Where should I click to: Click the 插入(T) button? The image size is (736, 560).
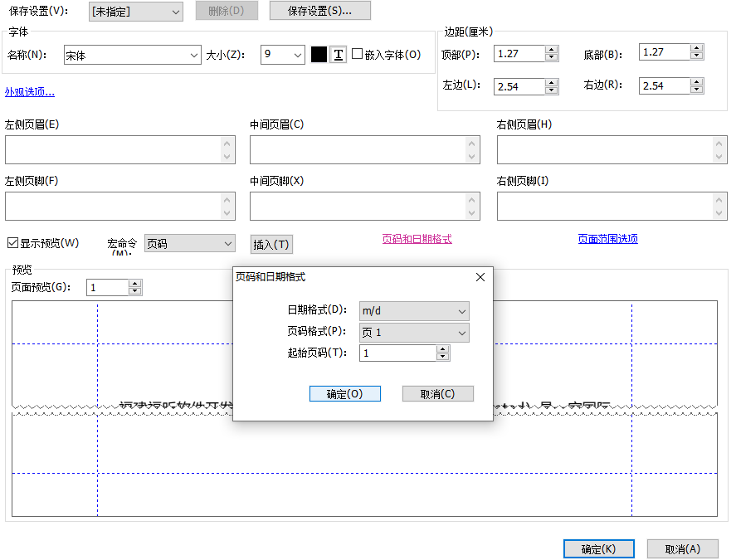point(271,244)
